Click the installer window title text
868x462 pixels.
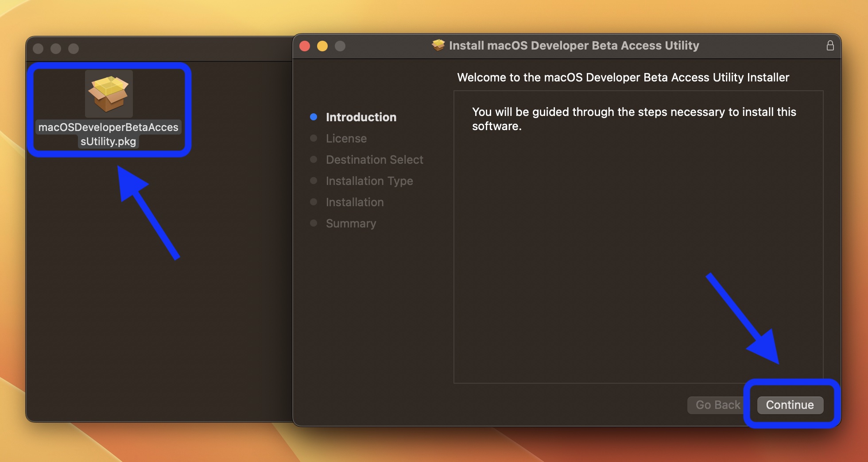(x=574, y=45)
